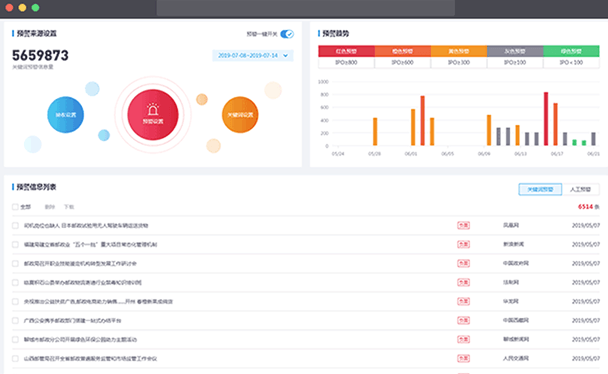Click the IPO<100 threshold cell
This screenshot has height=374, width=608.
tap(571, 62)
